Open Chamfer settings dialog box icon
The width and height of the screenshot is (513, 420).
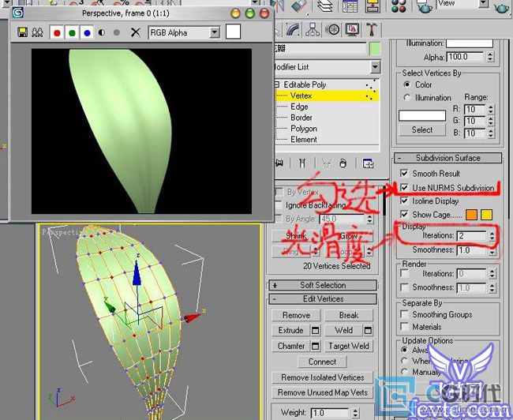click(x=316, y=346)
